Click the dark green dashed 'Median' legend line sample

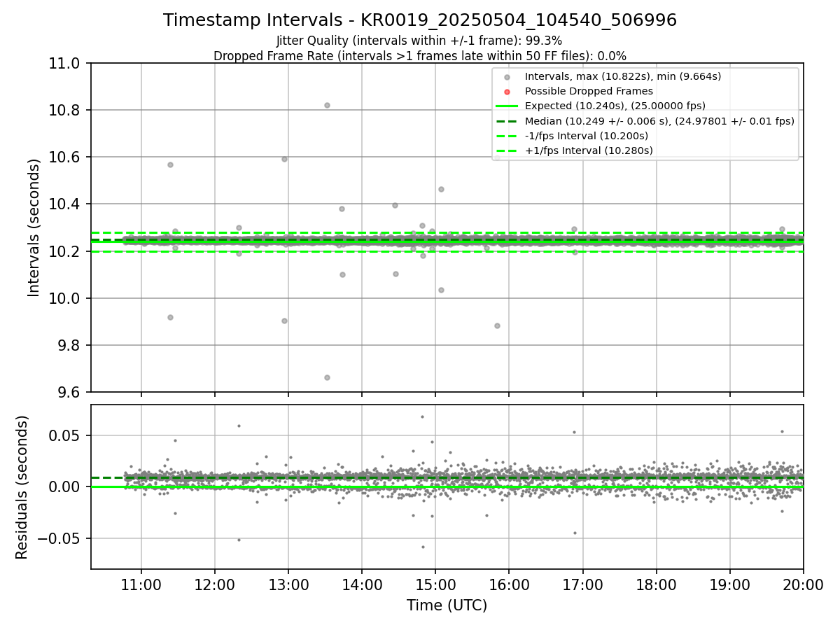[x=507, y=121]
